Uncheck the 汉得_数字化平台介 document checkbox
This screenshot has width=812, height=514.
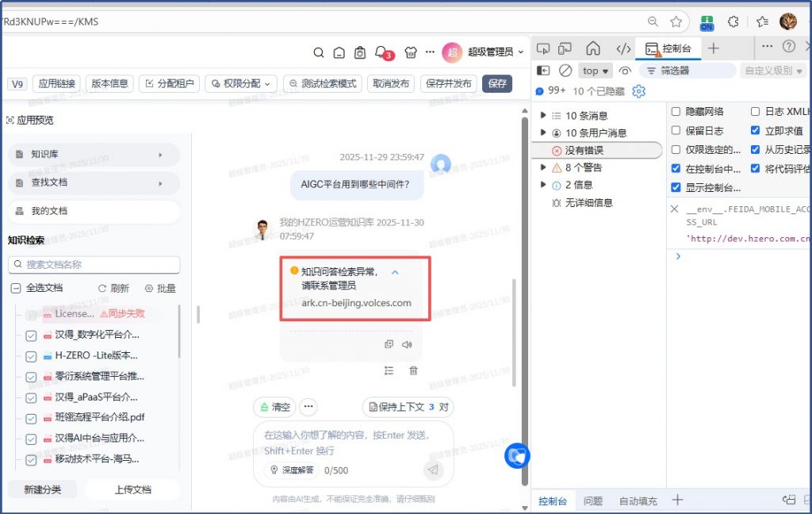pyautogui.click(x=31, y=336)
